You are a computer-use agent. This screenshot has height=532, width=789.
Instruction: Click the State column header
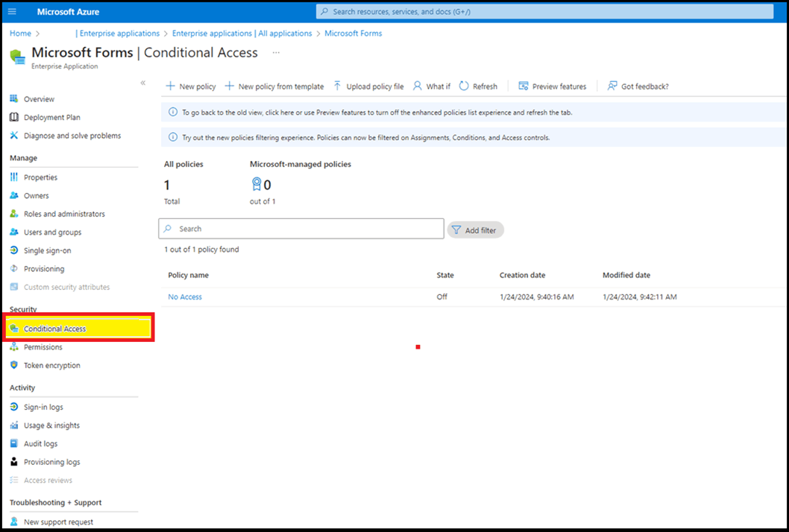444,275
